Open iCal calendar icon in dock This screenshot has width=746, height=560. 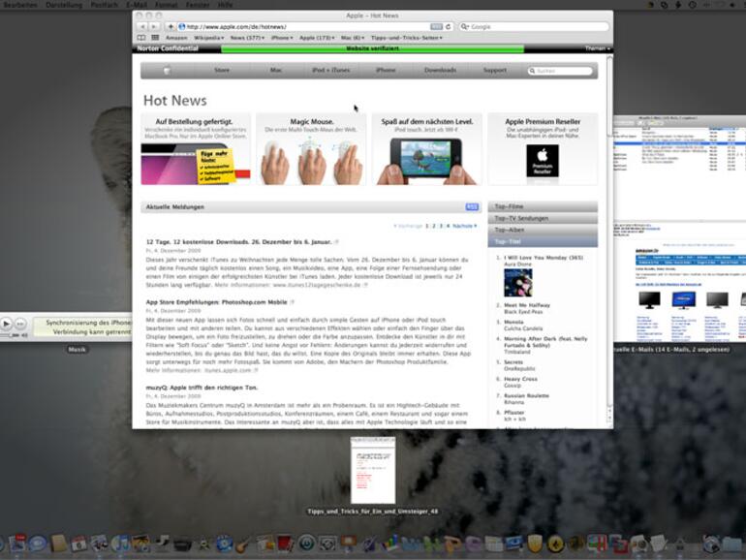(x=79, y=543)
